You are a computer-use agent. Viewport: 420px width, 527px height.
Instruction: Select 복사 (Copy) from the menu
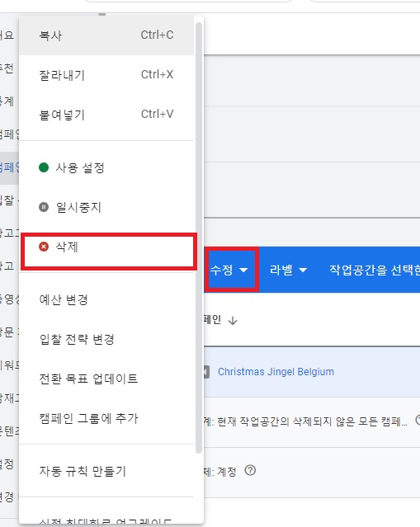[106, 35]
